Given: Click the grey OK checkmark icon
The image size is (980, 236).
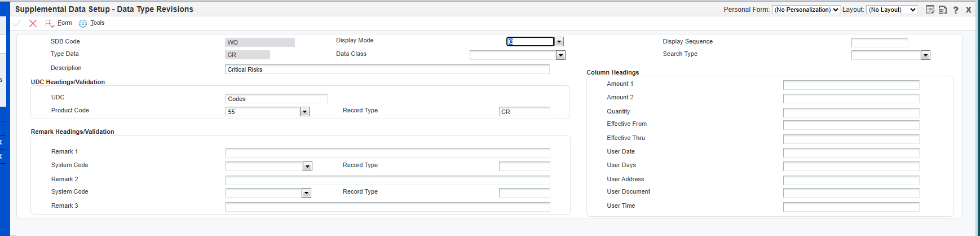Looking at the screenshot, I should [x=17, y=23].
